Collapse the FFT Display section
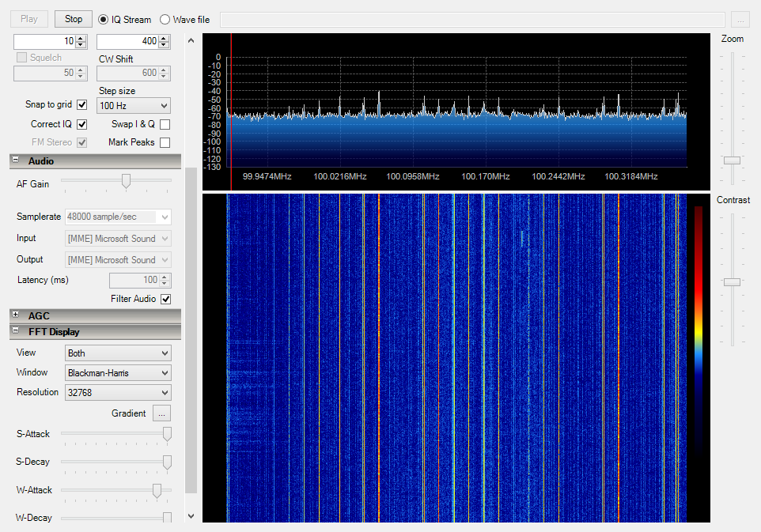Screen dimensions: 761x532 coord(15,331)
